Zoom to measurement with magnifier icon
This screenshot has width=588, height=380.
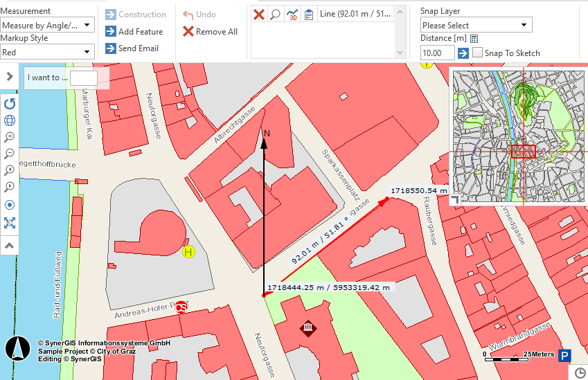point(275,15)
